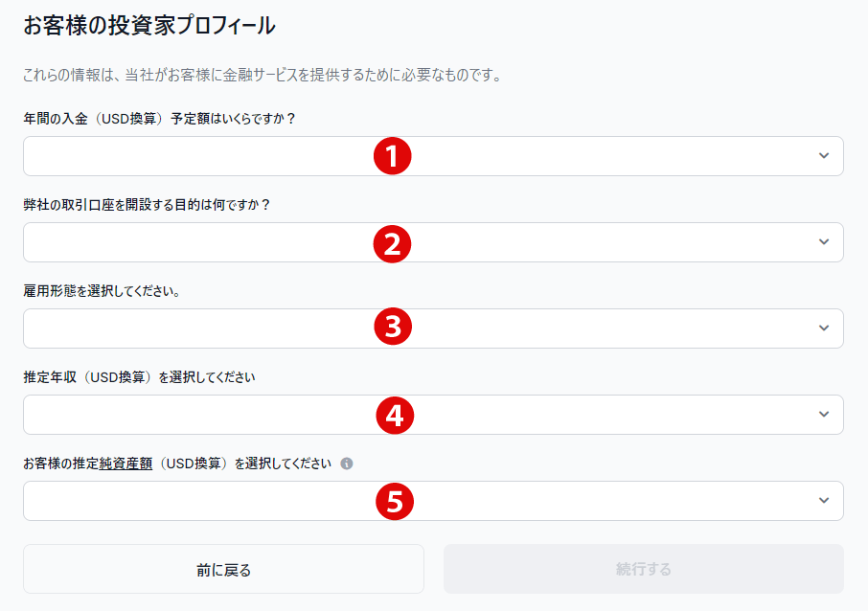
Task: Click the red number 3 badge
Action: tap(392, 328)
